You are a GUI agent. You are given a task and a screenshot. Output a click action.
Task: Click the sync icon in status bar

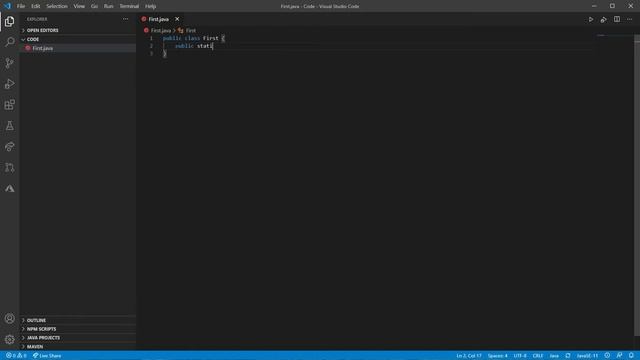tap(568, 356)
